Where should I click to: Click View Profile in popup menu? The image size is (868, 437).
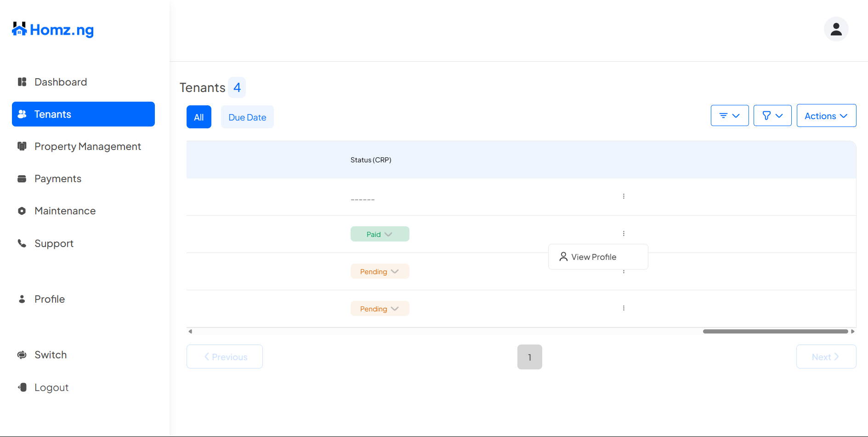click(x=598, y=257)
